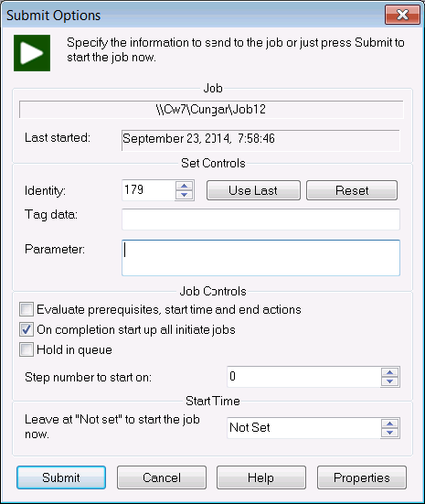Increase Identity value with up arrow
The width and height of the screenshot is (425, 504).
pyautogui.click(x=184, y=186)
